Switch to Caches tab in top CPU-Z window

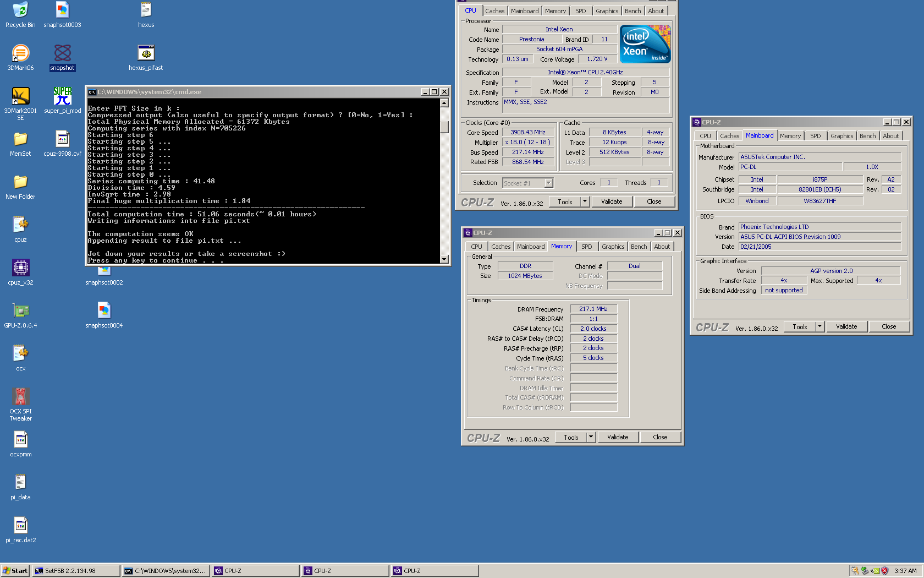pos(494,11)
